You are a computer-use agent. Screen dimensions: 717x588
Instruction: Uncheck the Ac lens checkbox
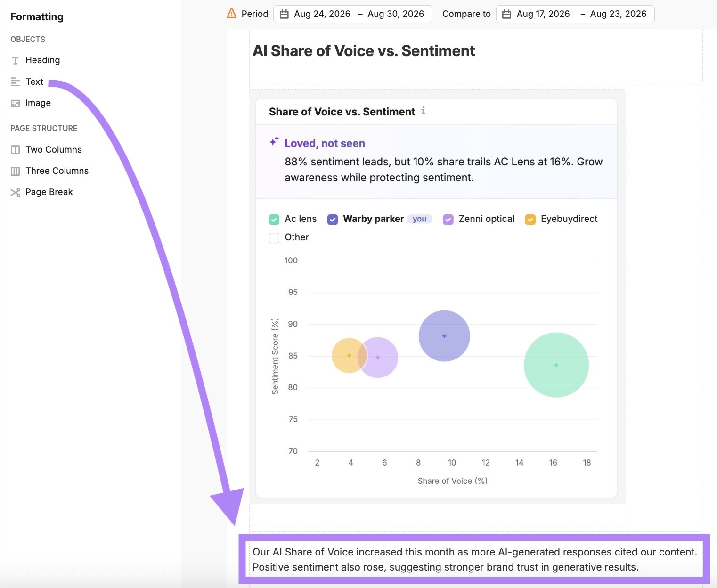coord(274,220)
